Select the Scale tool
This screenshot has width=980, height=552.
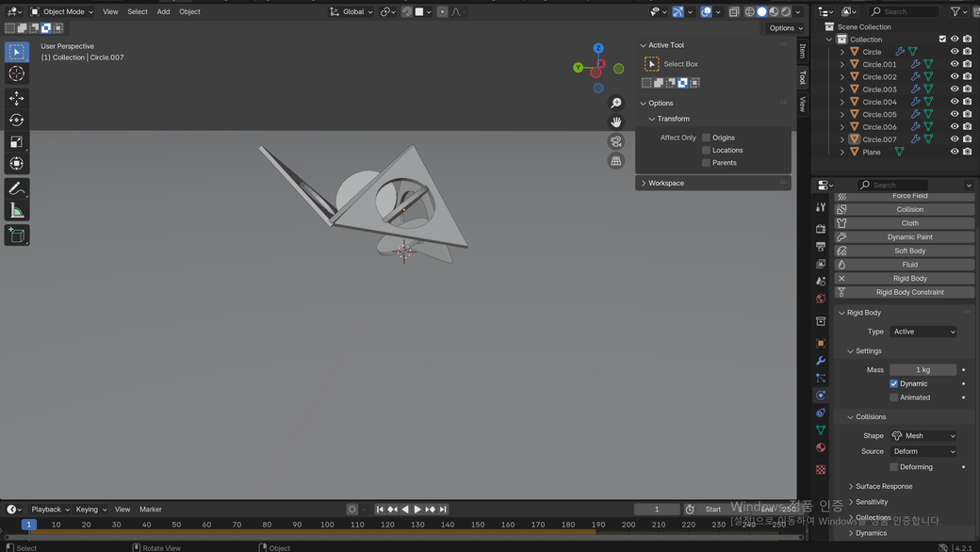[16, 141]
